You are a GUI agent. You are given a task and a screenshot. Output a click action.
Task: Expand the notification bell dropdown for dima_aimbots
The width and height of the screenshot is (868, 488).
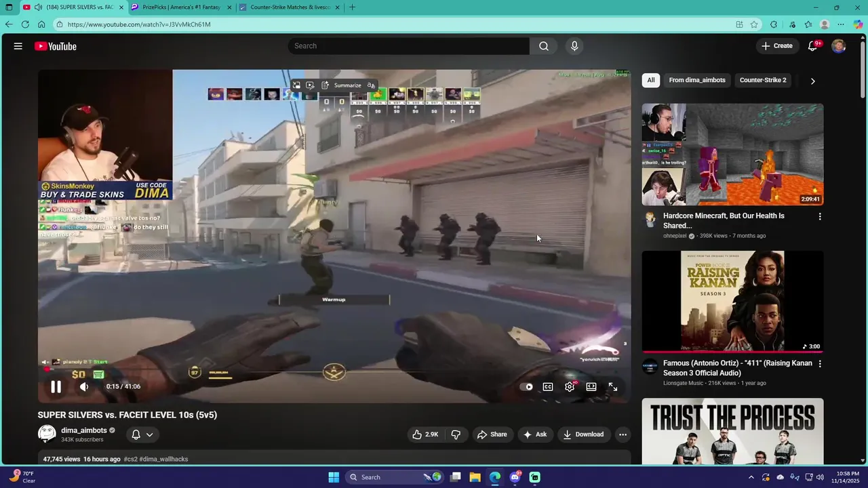[x=142, y=434]
